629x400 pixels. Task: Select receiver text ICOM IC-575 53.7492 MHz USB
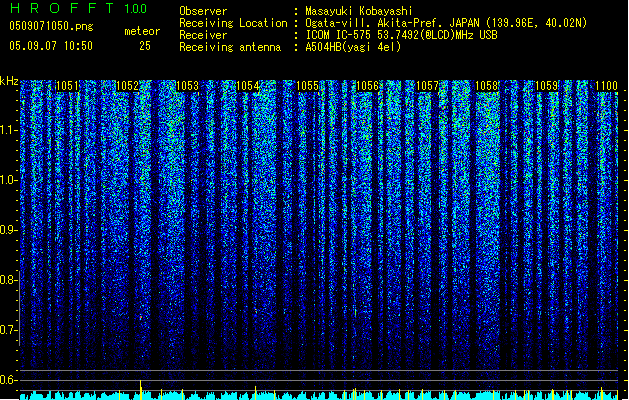click(401, 35)
